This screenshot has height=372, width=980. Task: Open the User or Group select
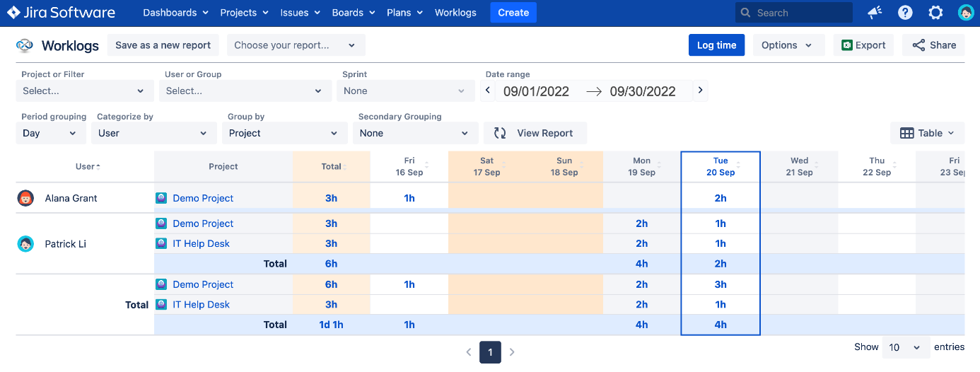[x=245, y=91]
